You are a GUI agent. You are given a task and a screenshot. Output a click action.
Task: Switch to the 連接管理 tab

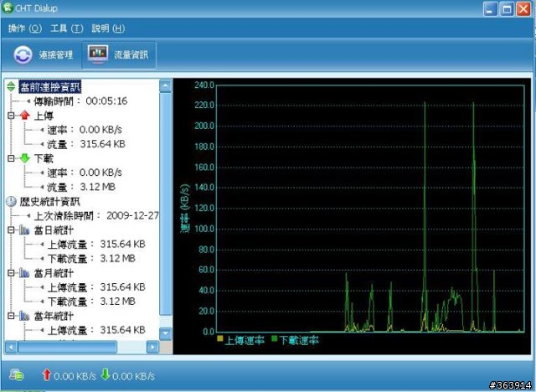(x=44, y=54)
